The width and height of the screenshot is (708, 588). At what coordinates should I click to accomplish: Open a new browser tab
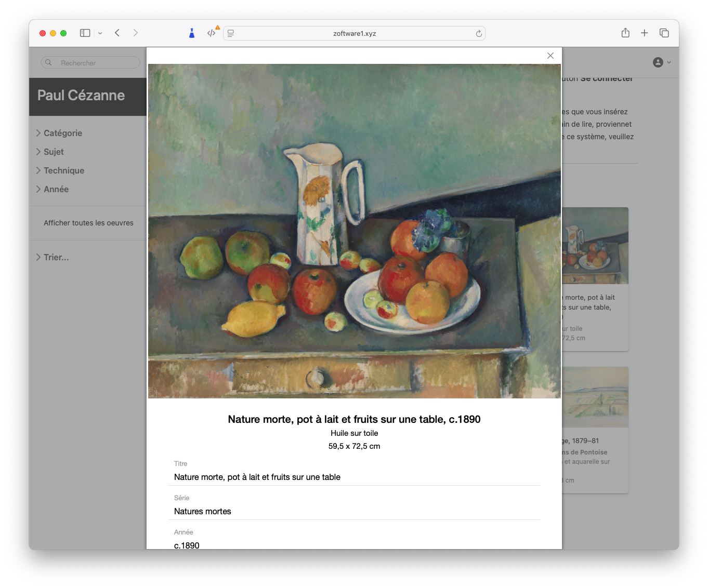[644, 33]
